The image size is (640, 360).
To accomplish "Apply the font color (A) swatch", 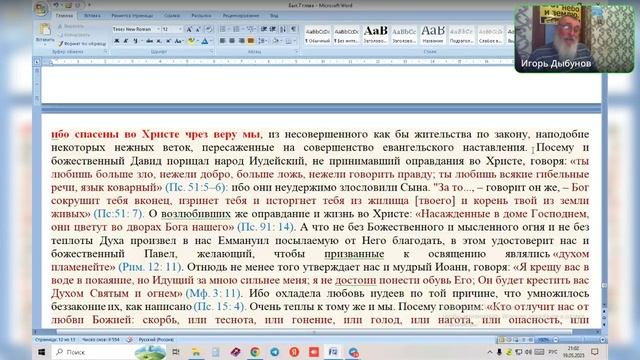I will click(x=205, y=41).
